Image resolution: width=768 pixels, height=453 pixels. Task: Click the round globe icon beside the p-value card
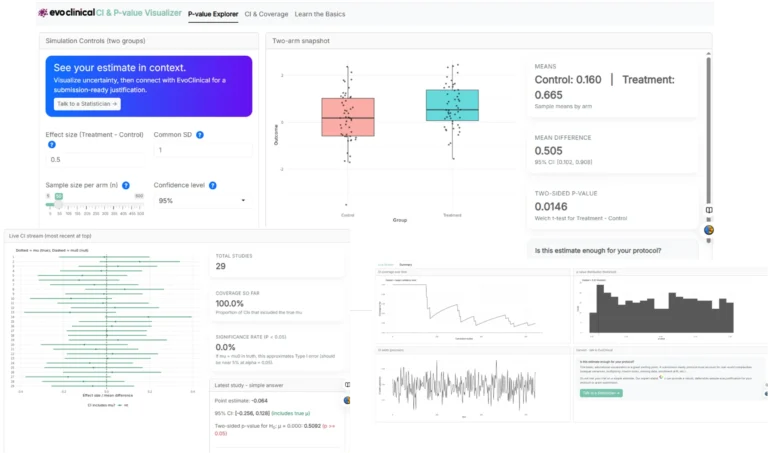[x=709, y=229]
